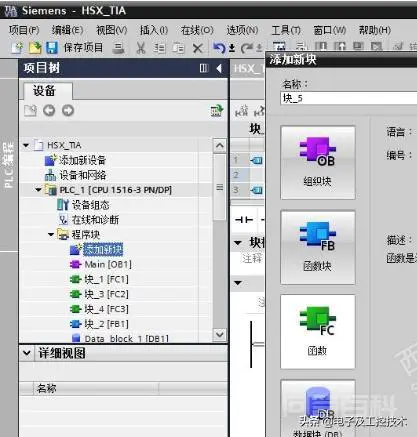This screenshot has height=437, width=417.
Task: Open the 视图(V) menu
Action: pos(111,30)
